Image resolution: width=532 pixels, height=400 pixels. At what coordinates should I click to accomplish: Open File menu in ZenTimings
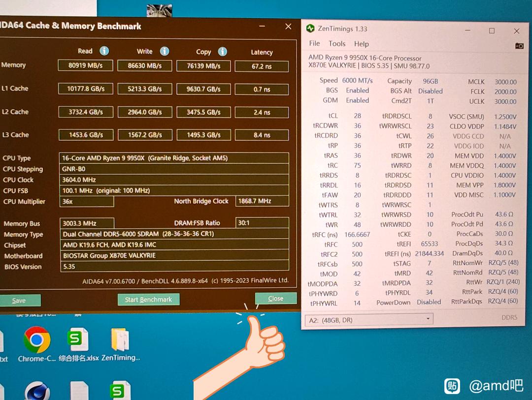314,43
